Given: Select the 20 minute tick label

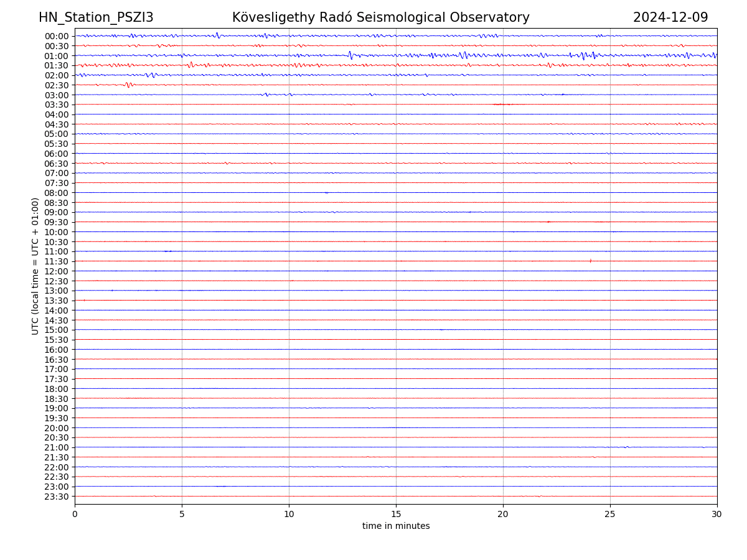Looking at the screenshot, I should [503, 515].
